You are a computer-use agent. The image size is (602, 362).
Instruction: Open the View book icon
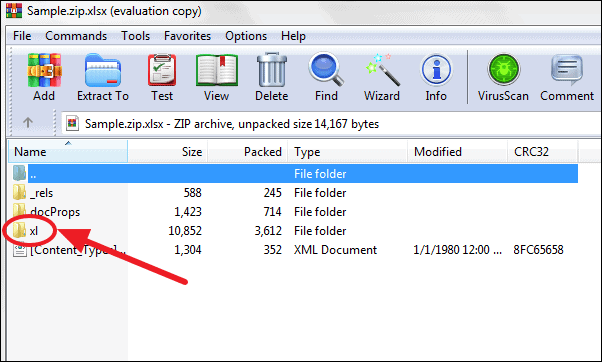[217, 77]
